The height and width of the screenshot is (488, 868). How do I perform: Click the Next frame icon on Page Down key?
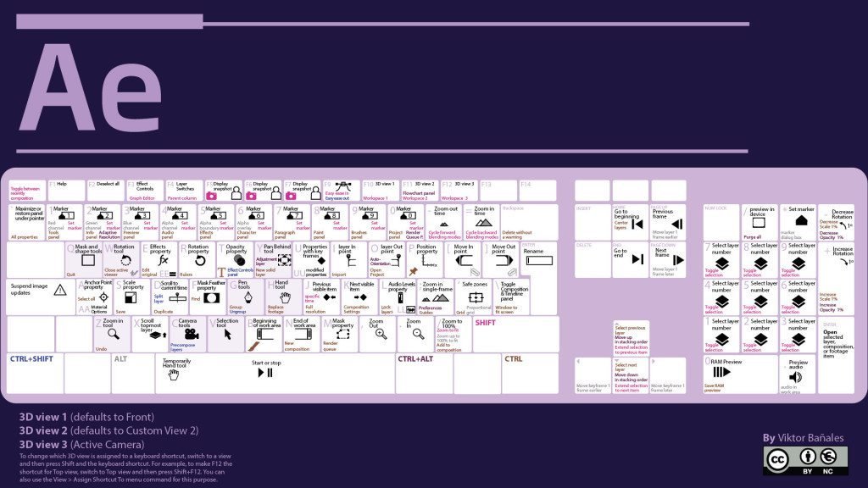[678, 259]
